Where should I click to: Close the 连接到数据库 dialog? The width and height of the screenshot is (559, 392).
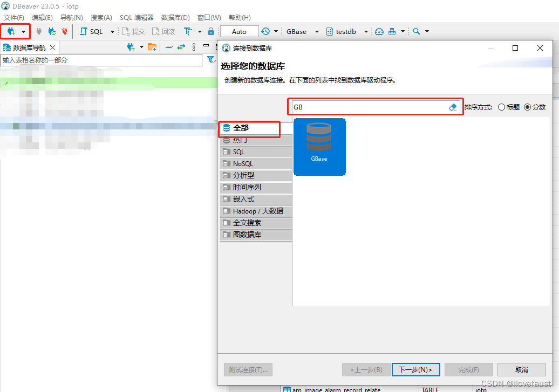click(540, 48)
